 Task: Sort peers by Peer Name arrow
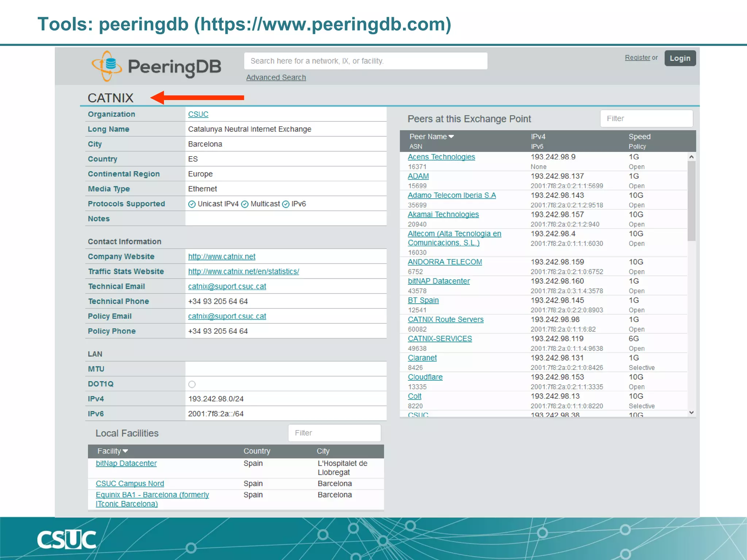click(451, 137)
